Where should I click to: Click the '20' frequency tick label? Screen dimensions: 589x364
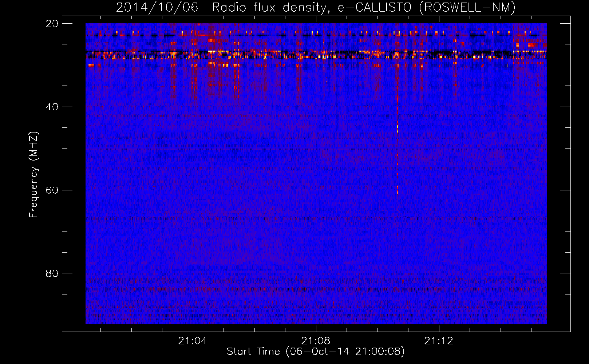pyautogui.click(x=52, y=24)
